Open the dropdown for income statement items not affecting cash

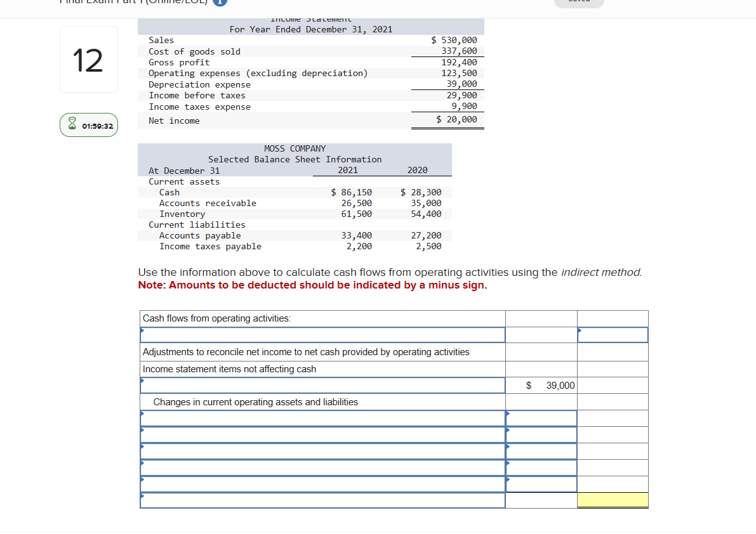click(x=317, y=385)
